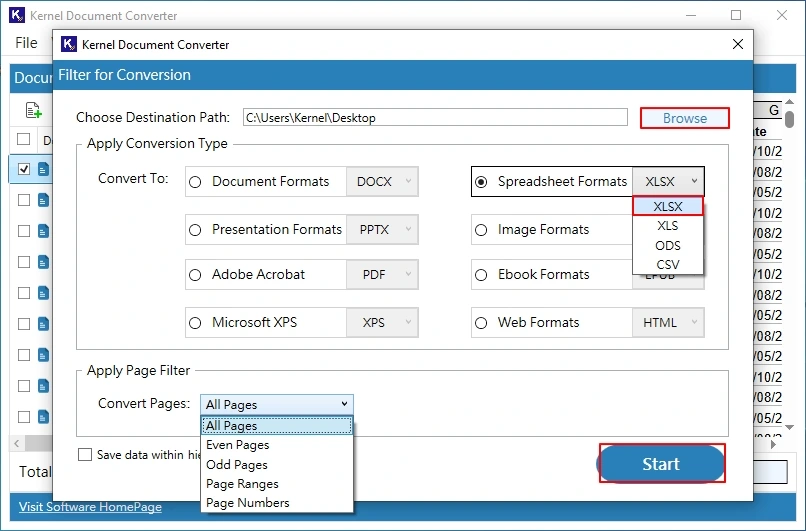This screenshot has width=806, height=531.
Task: Select the Spreadsheet Formats radio button
Action: pyautogui.click(x=481, y=182)
